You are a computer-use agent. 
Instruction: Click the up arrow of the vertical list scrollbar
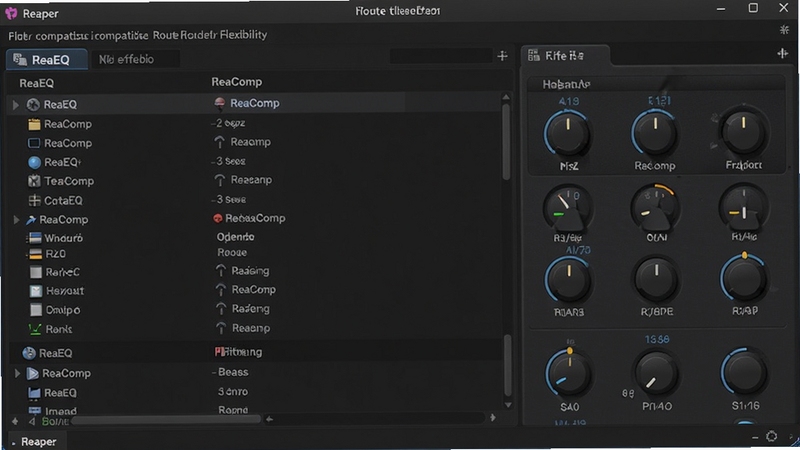[506, 97]
